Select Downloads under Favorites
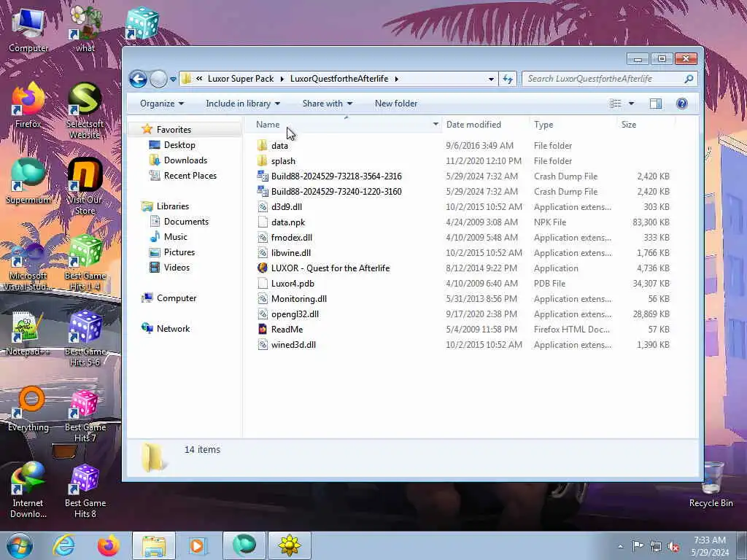The width and height of the screenshot is (747, 560). 185,160
